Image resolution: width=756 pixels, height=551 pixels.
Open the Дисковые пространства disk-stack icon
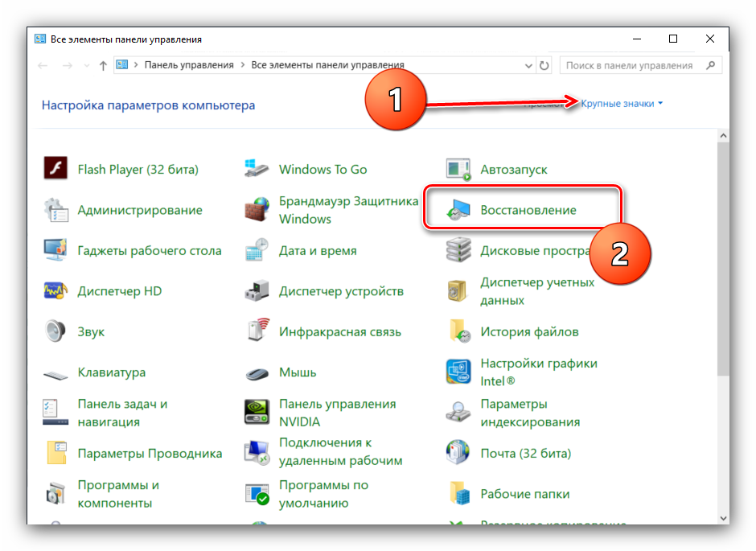click(x=458, y=249)
